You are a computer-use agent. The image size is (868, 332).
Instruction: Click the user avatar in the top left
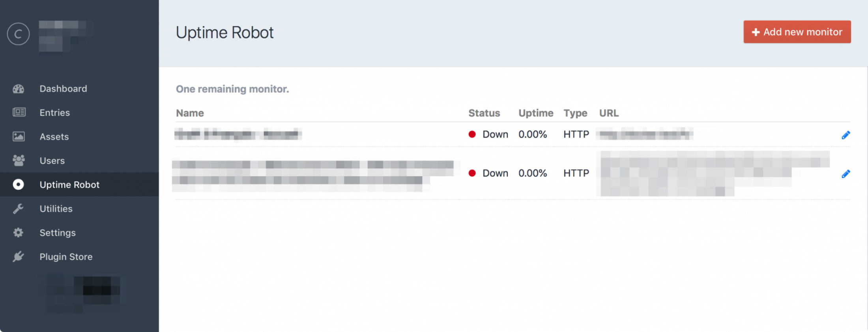pos(18,34)
